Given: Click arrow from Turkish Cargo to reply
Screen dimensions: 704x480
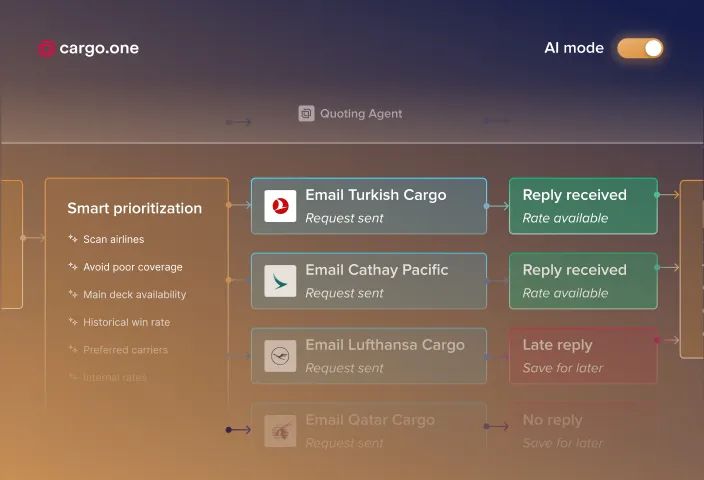Looking at the screenshot, I should click(497, 206).
